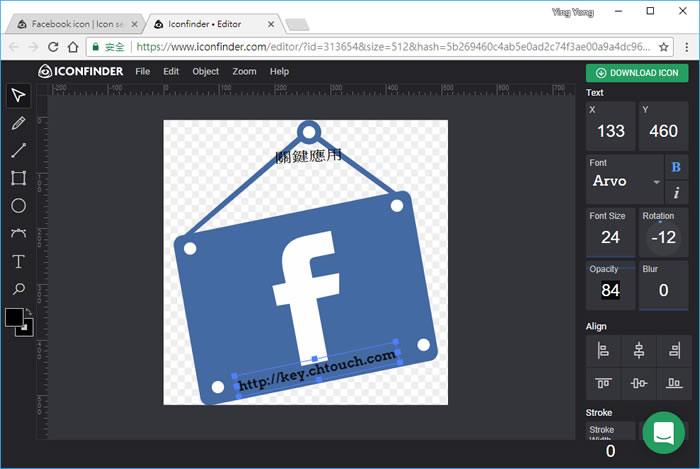The image size is (700, 469).
Task: Align objects to left edge
Action: click(x=603, y=350)
